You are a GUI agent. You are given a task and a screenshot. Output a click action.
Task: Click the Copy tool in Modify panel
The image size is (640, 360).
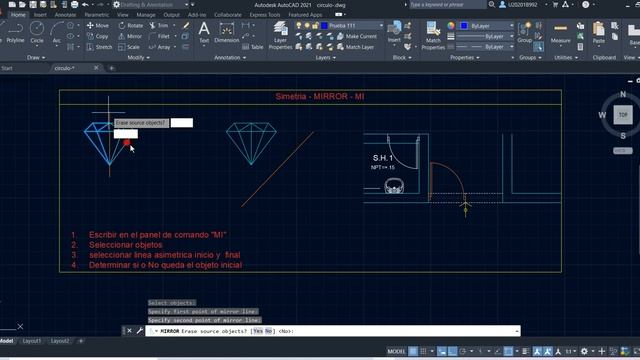[x=98, y=36]
